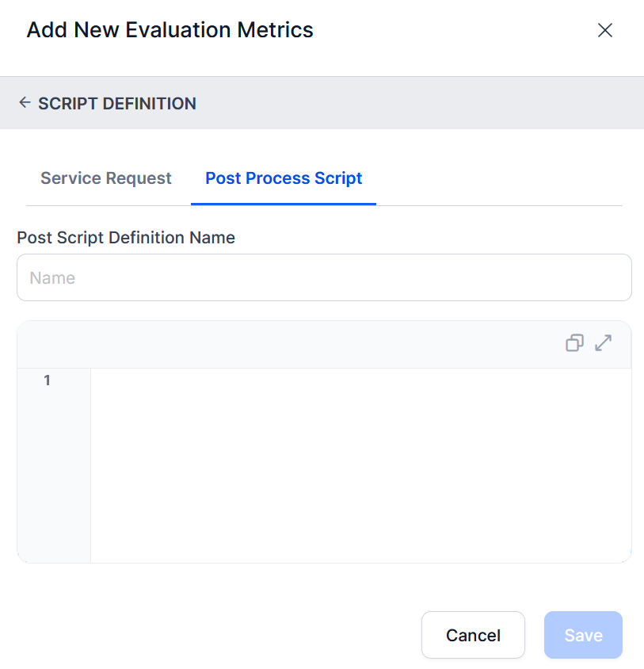Viewport: 644px width, 669px height.
Task: Close the Add New Evaluation Metrics dialog
Action: click(605, 30)
